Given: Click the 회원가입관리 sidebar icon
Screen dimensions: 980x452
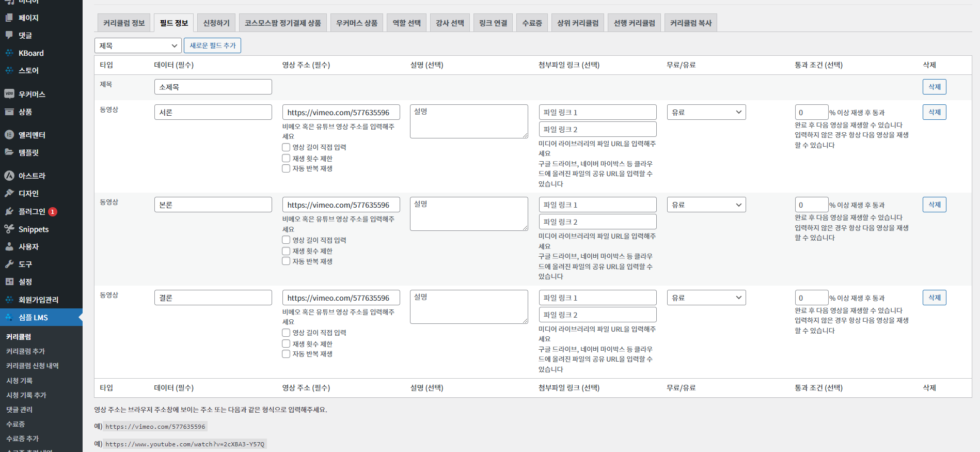Looking at the screenshot, I should pyautogui.click(x=9, y=300).
